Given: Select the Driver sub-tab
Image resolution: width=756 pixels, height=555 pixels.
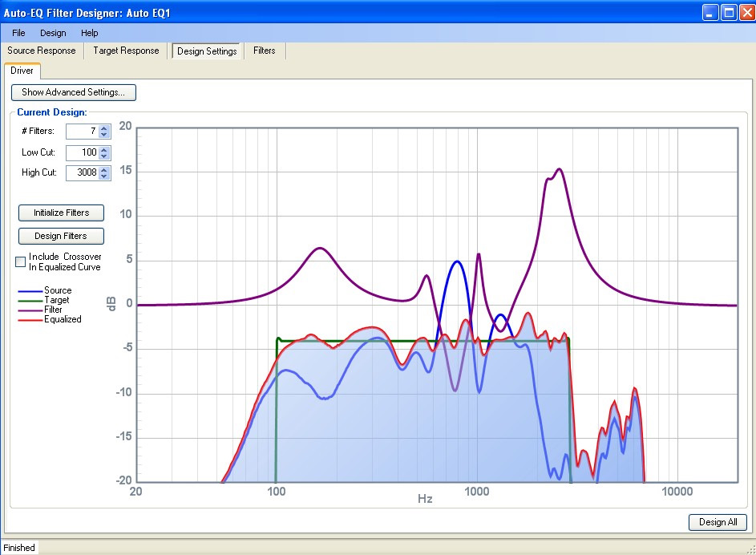Looking at the screenshot, I should (22, 71).
